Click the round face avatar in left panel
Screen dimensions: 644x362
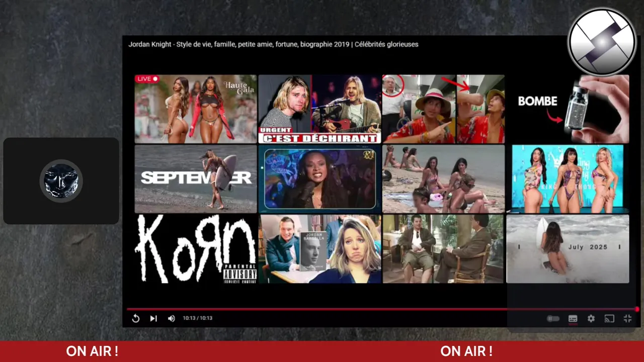click(61, 181)
